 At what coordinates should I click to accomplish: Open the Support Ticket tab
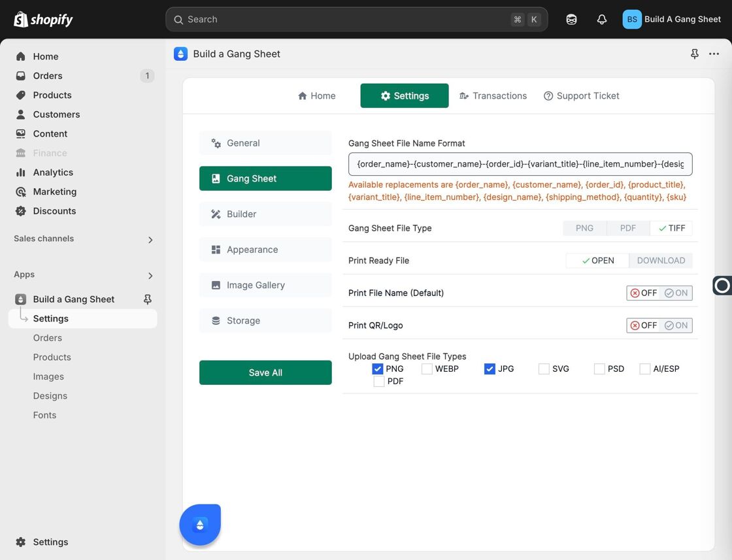click(582, 95)
